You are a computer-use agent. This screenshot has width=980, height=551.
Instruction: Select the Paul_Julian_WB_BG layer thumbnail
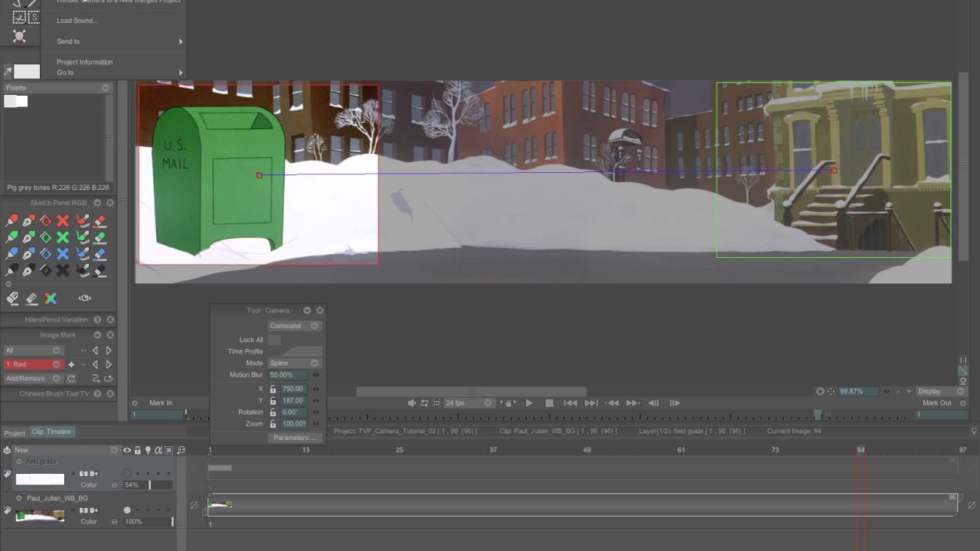(41, 515)
